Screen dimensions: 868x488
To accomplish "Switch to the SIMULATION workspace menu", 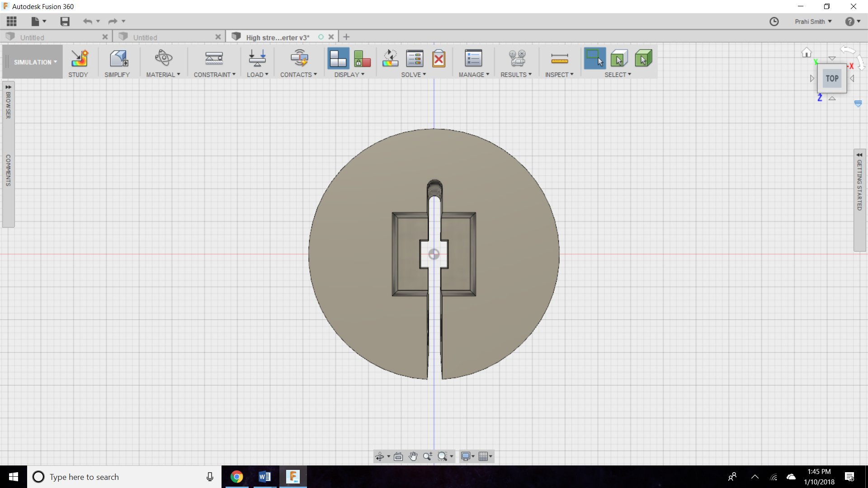I will point(32,62).
